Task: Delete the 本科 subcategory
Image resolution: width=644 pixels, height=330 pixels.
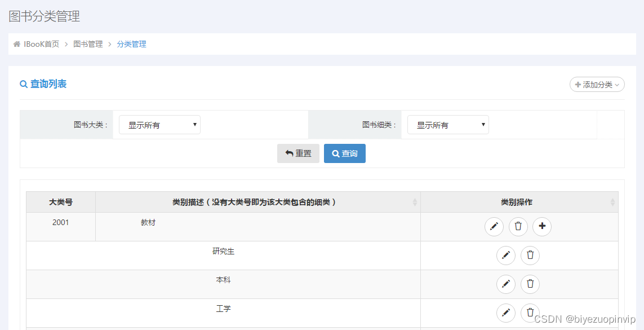Action: pyautogui.click(x=530, y=284)
